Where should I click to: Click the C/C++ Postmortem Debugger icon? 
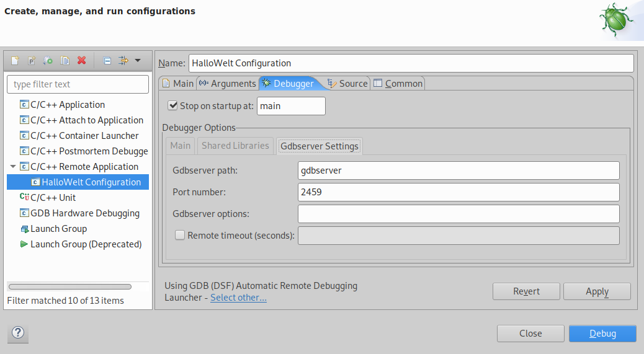point(24,151)
